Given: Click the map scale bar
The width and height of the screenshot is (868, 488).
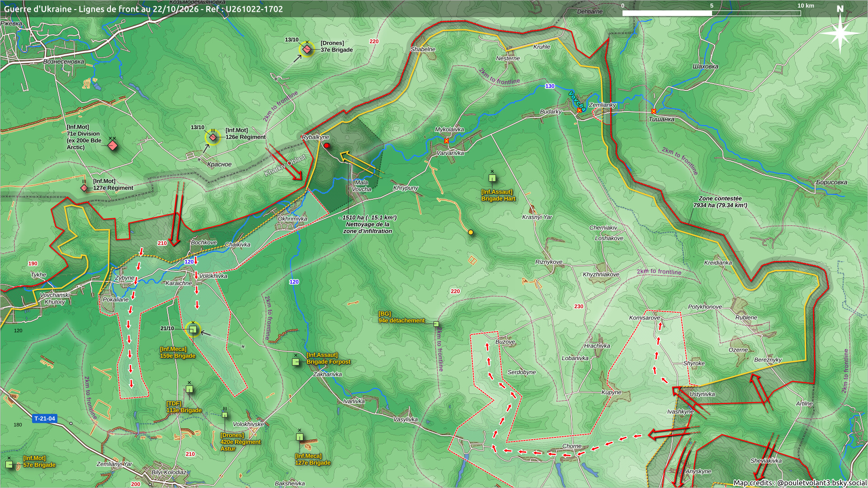Looking at the screenshot, I should [712, 13].
